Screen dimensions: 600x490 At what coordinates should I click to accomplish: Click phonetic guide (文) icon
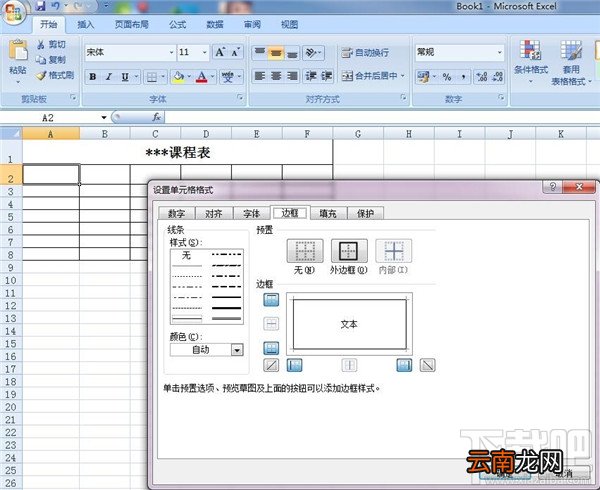(x=228, y=77)
